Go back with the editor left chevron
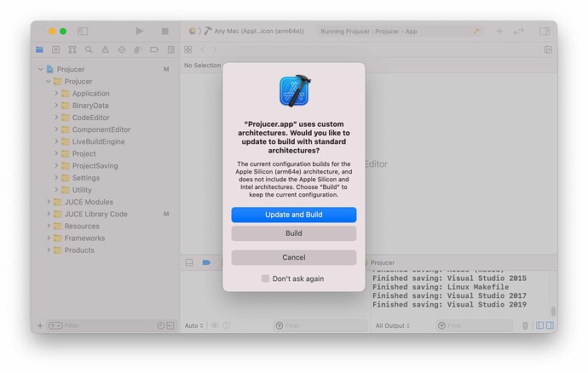This screenshot has height=373, width=588. [203, 49]
